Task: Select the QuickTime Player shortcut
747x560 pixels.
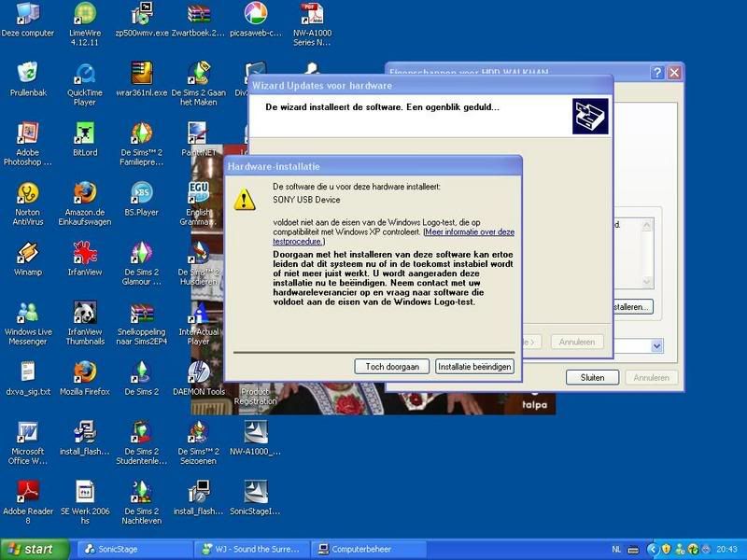Action: (85, 84)
